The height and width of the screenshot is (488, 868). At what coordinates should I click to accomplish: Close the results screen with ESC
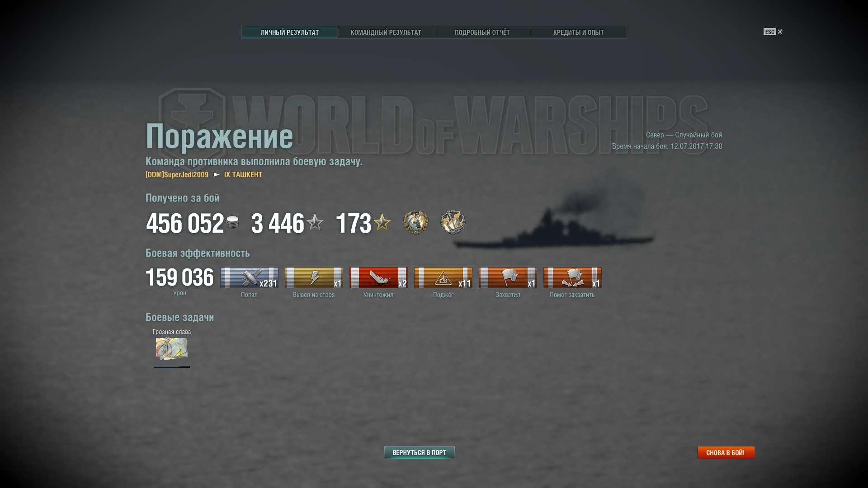click(773, 32)
